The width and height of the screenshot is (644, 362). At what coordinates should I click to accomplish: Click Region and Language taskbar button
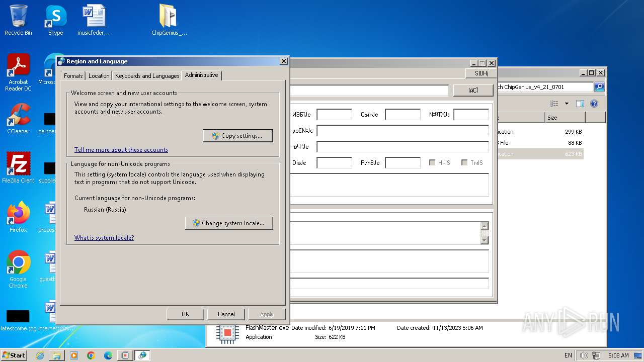coord(142,355)
